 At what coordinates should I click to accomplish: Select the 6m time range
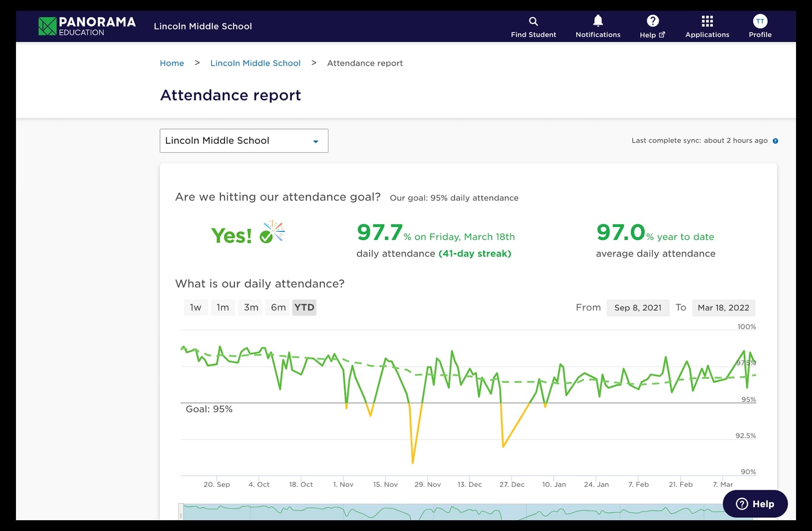(278, 307)
